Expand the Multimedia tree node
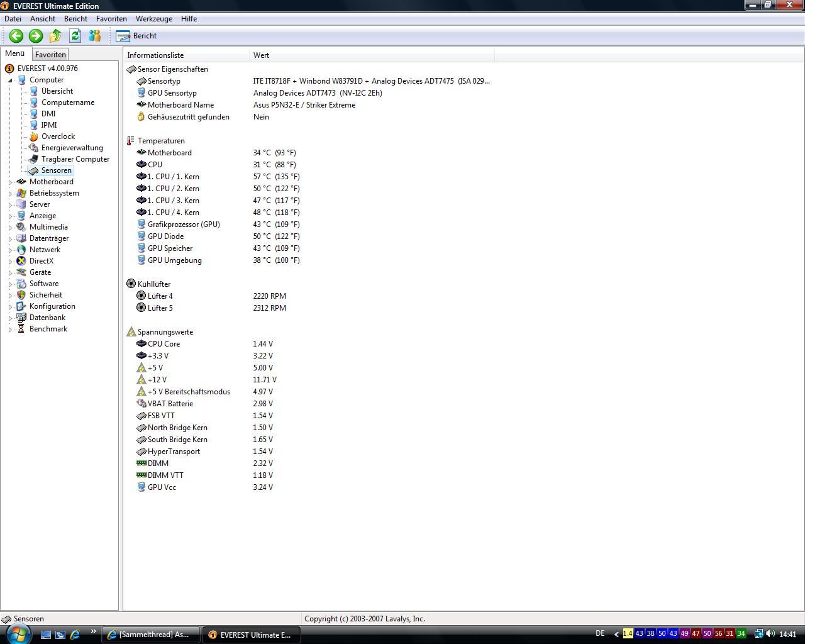The width and height of the screenshot is (815, 644). coord(10,228)
